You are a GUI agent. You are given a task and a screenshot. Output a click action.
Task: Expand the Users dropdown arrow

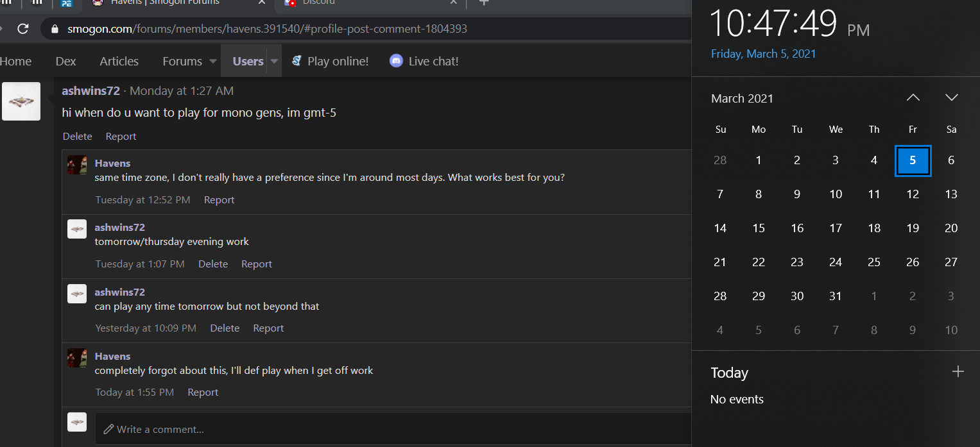pyautogui.click(x=274, y=62)
